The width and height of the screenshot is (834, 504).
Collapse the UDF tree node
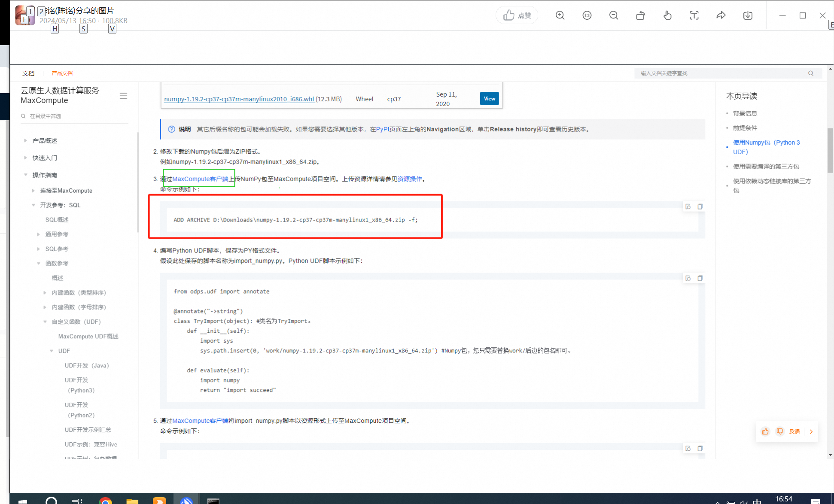click(51, 351)
